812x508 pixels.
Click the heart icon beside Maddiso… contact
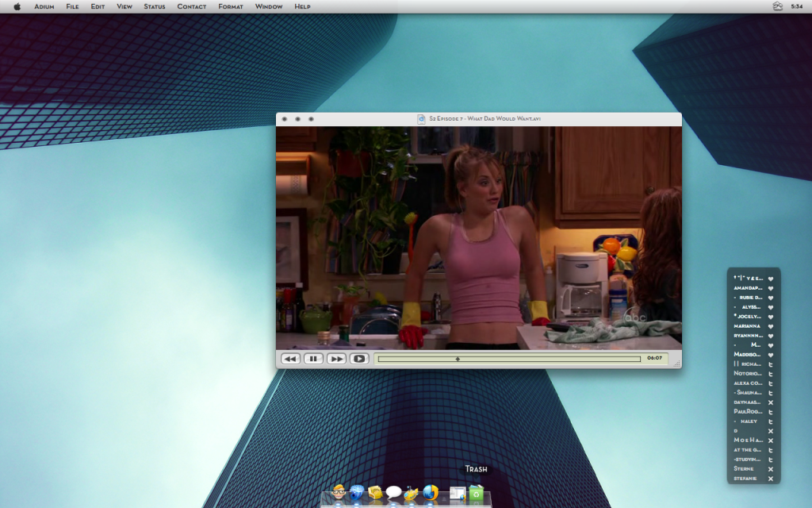point(771,355)
